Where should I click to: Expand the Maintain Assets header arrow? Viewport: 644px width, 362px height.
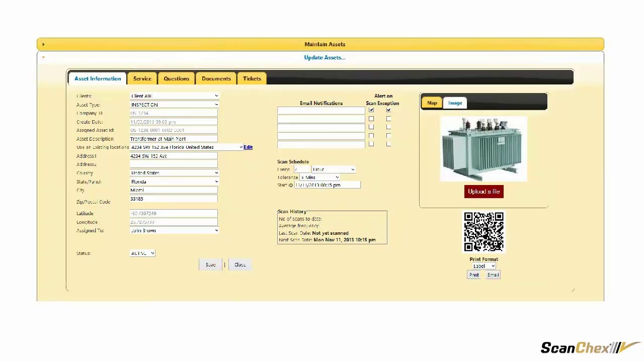[x=43, y=44]
